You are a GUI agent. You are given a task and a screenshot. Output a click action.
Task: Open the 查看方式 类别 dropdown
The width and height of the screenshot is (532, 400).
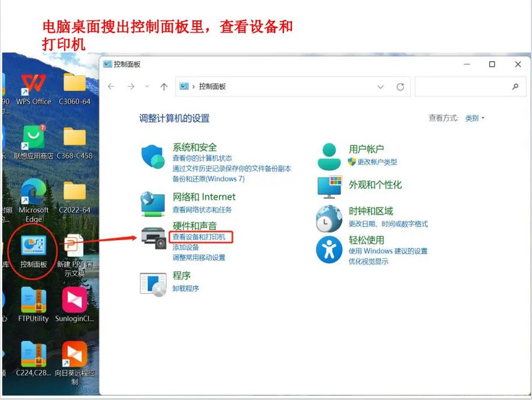point(474,117)
